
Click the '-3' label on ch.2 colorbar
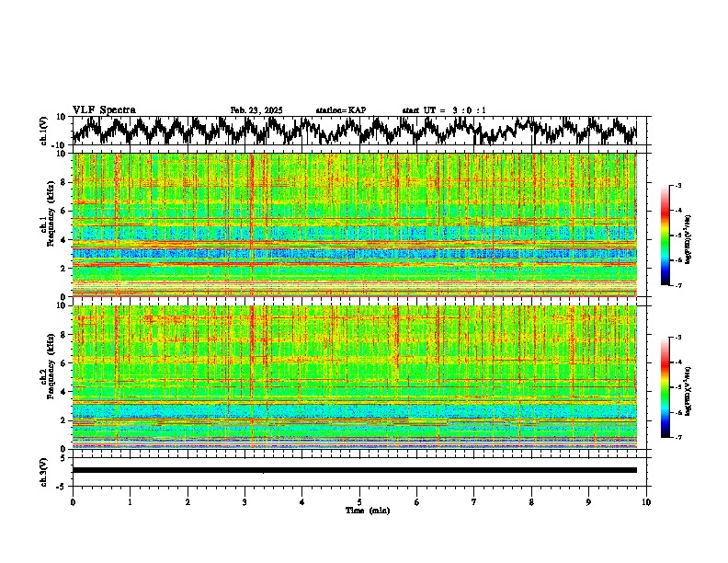678,338
